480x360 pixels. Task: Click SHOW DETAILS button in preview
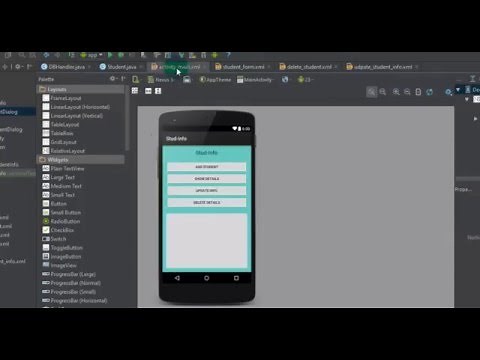(x=207, y=179)
